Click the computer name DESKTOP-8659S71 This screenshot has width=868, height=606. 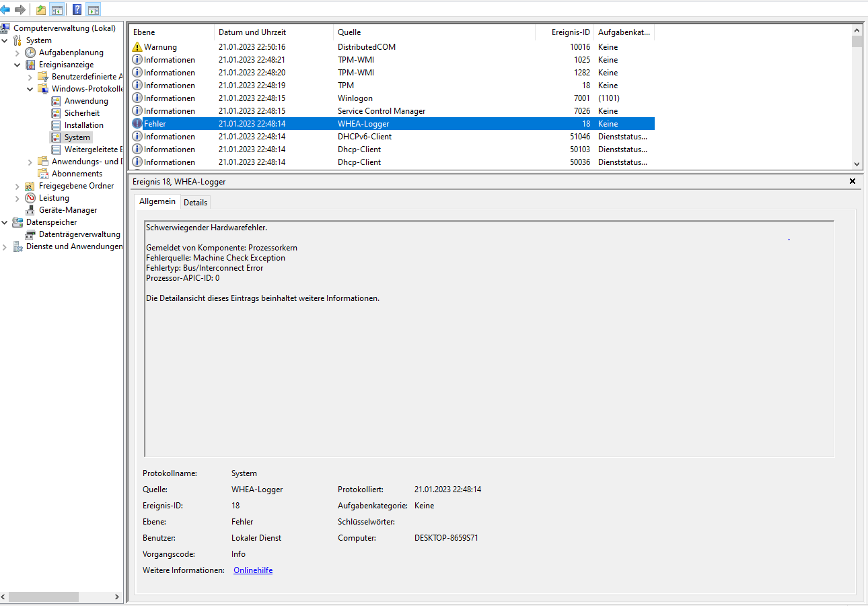pos(446,538)
